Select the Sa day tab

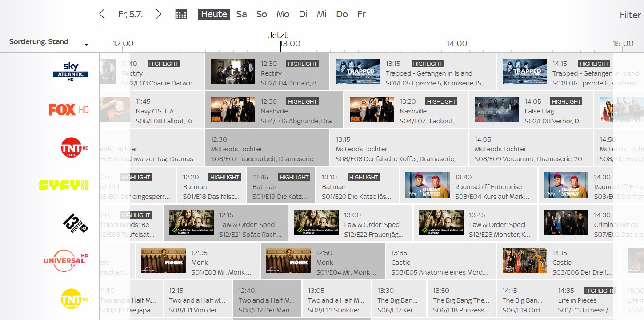tap(241, 14)
